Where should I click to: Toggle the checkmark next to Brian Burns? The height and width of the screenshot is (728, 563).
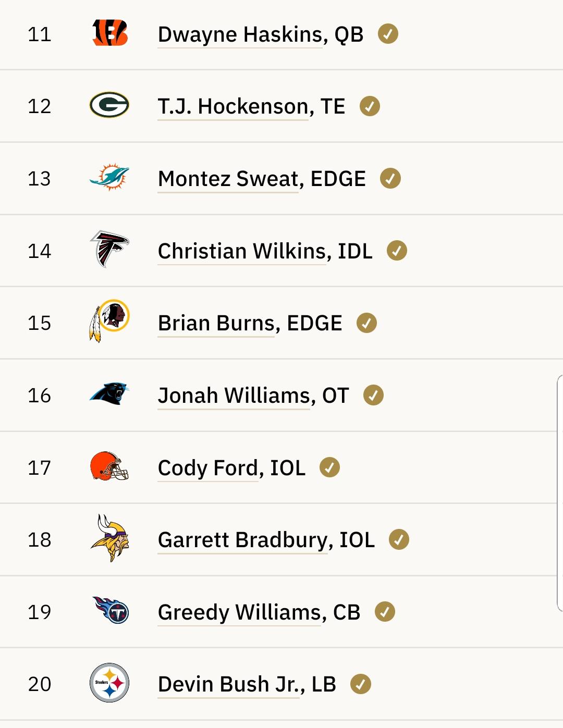coord(366,323)
